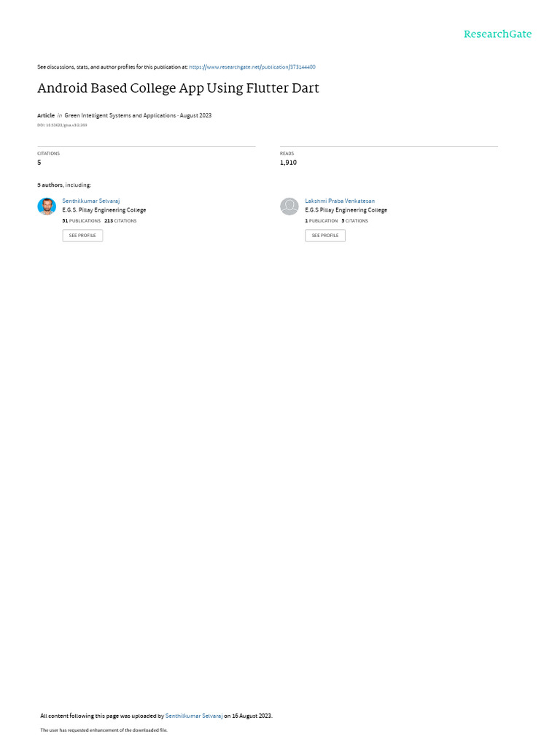Image resolution: width=560 pixels, height=747 pixels.
Task: Click '51 Publications 213 Citations' stats line
Action: (x=99, y=221)
